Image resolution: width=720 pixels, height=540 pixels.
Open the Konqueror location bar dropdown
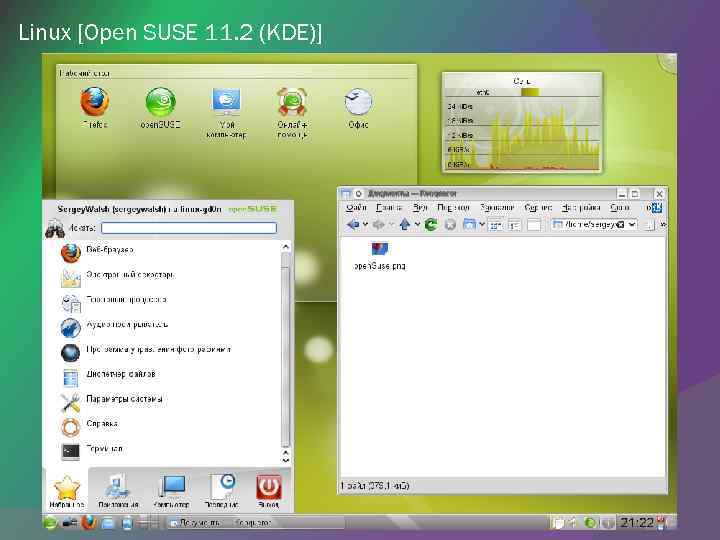point(632,225)
